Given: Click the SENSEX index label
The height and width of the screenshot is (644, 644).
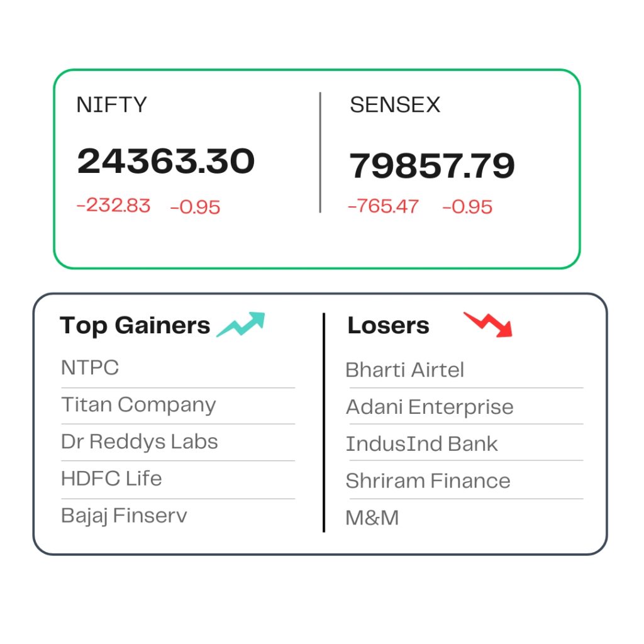Looking at the screenshot, I should pos(395,105).
